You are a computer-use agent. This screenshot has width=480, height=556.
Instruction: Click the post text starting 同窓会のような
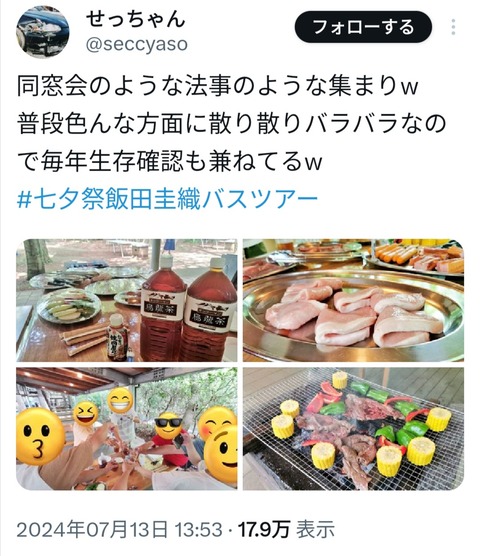tap(231, 123)
